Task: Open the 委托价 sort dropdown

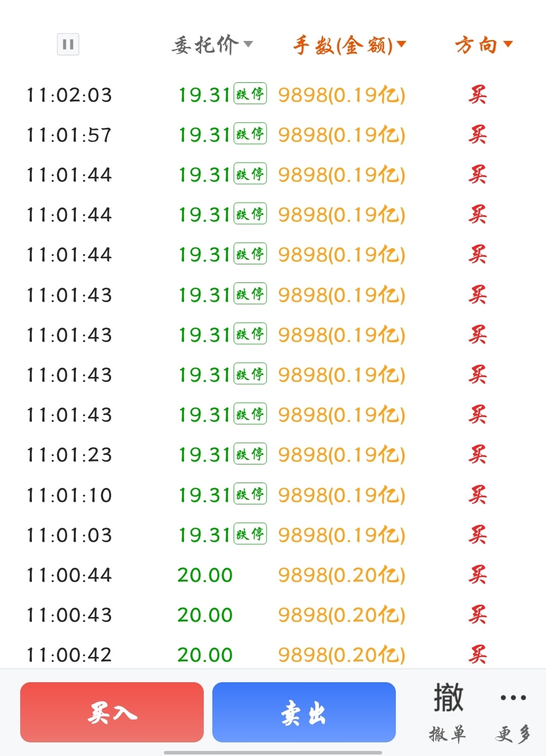Action: 212,45
